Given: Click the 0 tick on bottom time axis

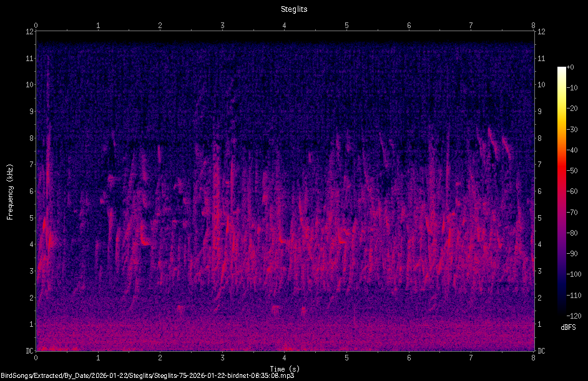Looking at the screenshot, I should 36,358.
